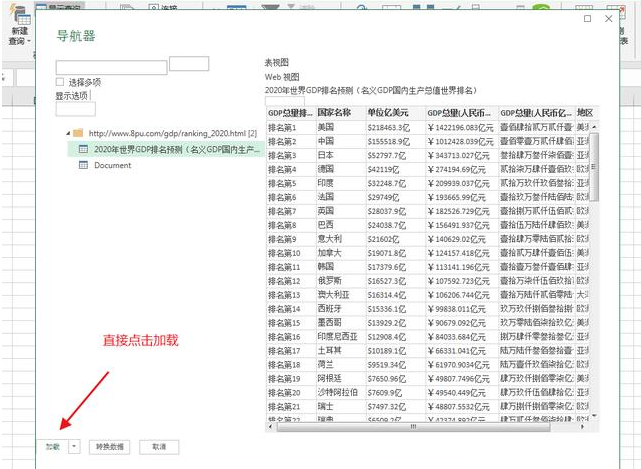The height and width of the screenshot is (469, 641).
Task: Click the cell 土耳其
Action: coord(341,350)
